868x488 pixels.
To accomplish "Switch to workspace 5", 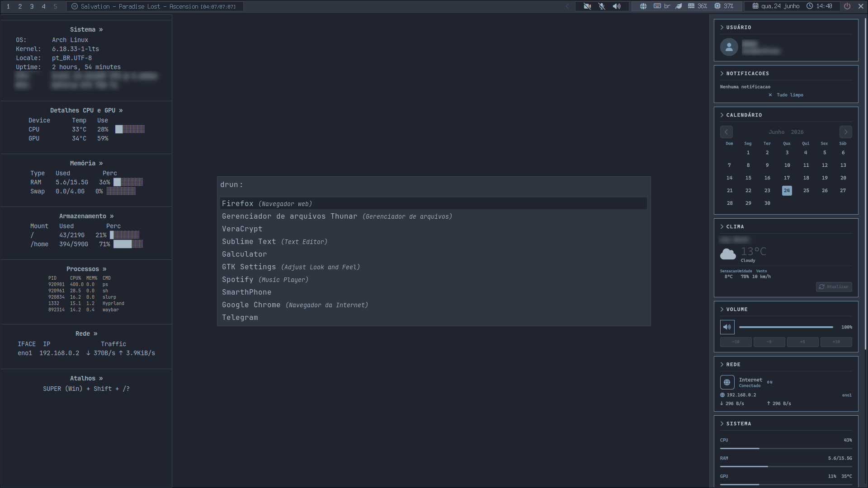I will click(x=55, y=6).
